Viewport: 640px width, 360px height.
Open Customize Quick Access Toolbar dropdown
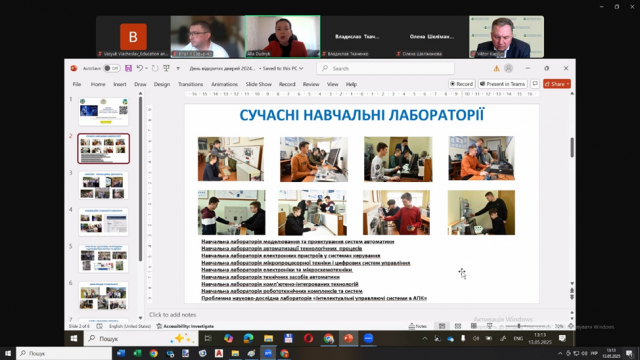pyautogui.click(x=178, y=69)
